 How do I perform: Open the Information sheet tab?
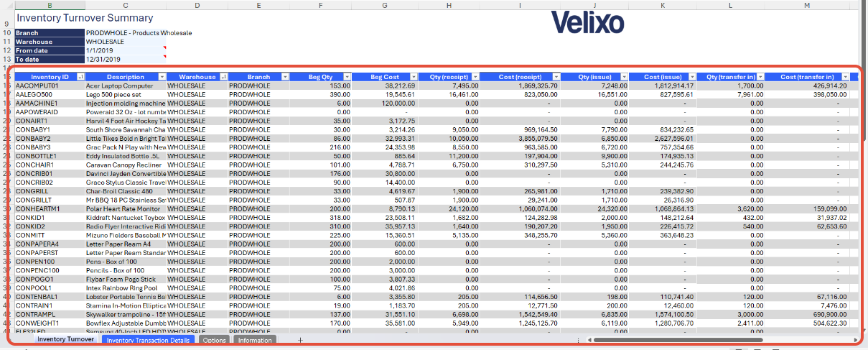[x=255, y=340]
